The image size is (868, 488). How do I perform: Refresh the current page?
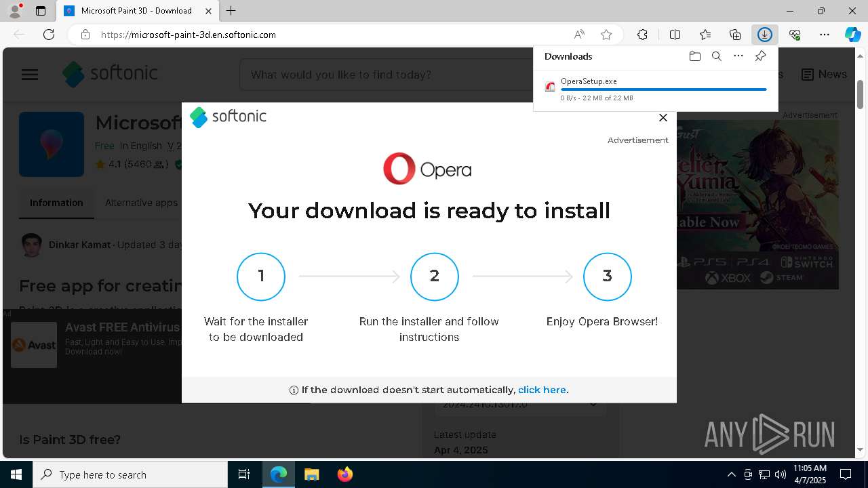coord(49,35)
